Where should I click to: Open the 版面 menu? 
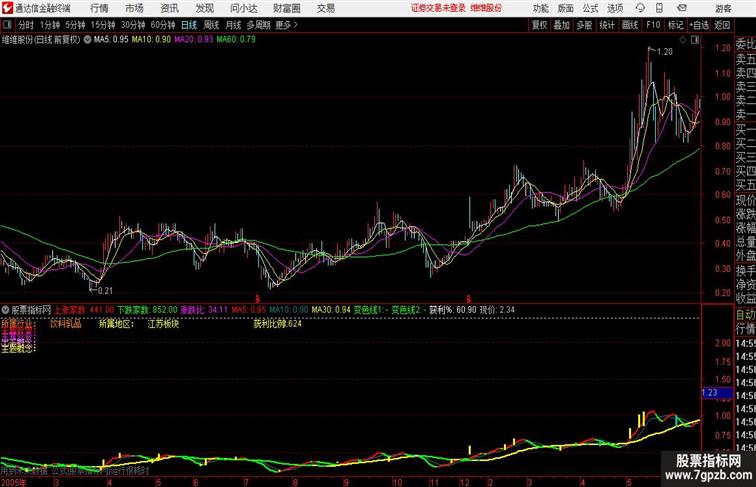[565, 8]
